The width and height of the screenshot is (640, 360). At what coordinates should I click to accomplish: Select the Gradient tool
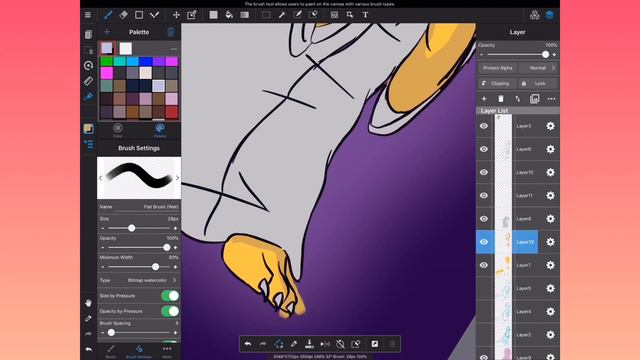pos(244,15)
